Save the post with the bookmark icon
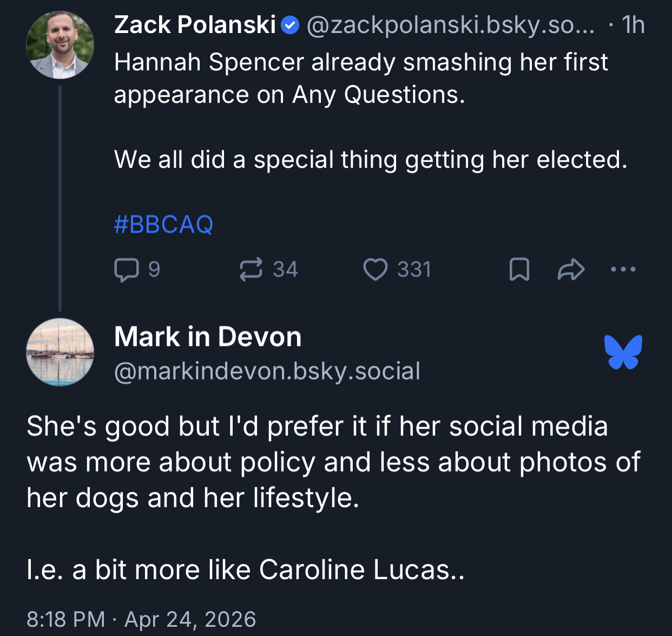Screen dimensions: 672x636 click(519, 270)
